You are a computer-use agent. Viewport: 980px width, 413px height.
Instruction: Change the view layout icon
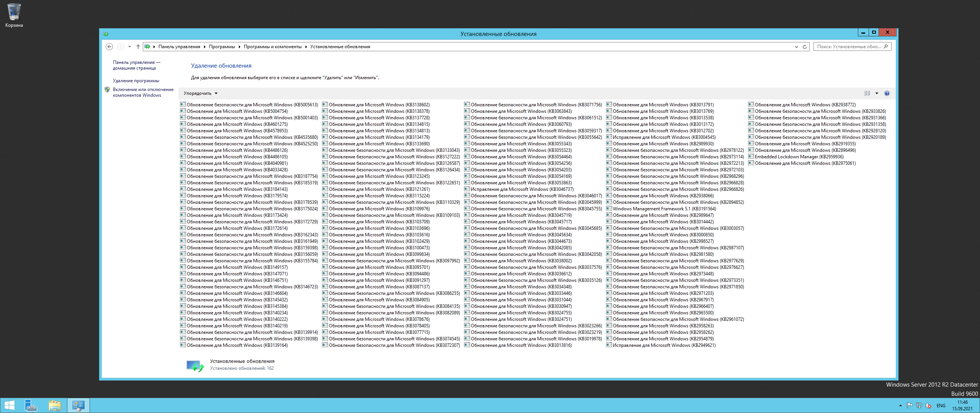[x=867, y=93]
